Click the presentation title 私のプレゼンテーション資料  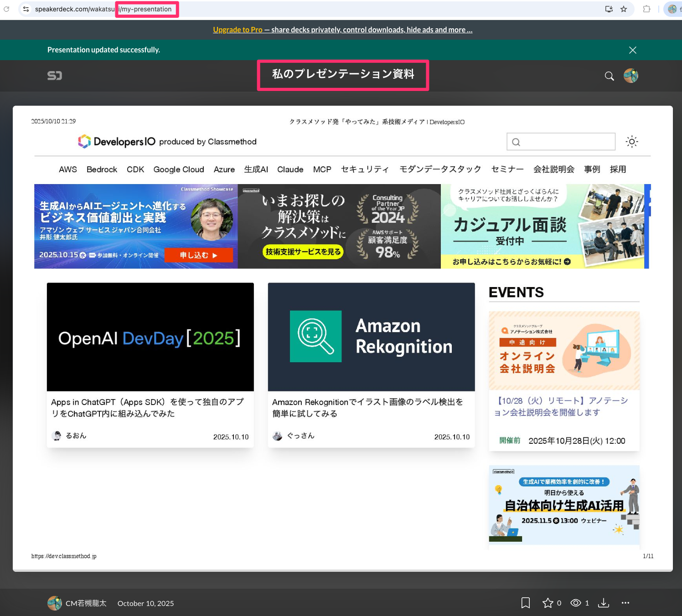[343, 74]
